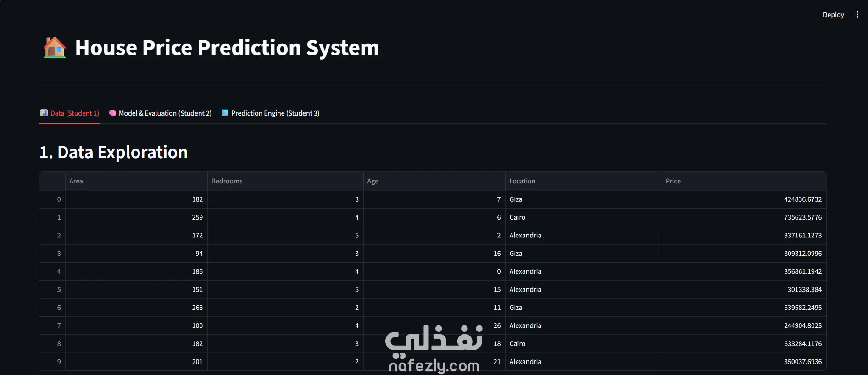Open the three-dot main menu
Viewport: 868px width, 375px height.
857,15
